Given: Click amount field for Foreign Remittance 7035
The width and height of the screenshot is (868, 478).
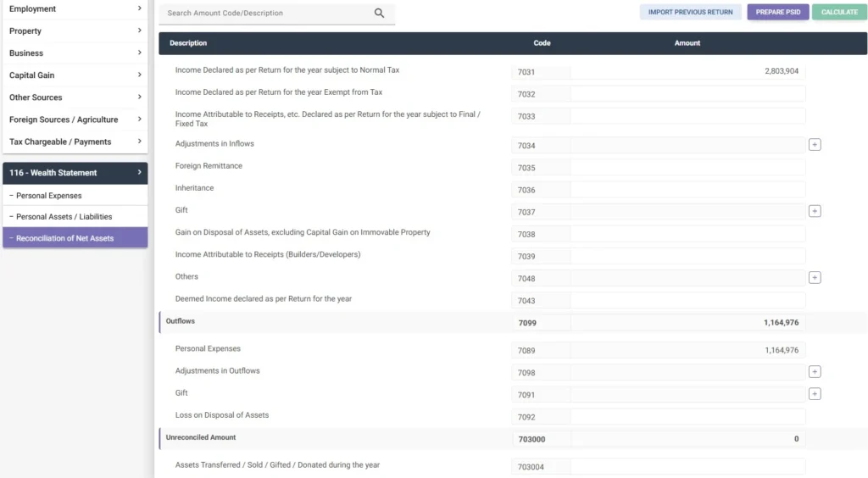Looking at the screenshot, I should (687, 168).
